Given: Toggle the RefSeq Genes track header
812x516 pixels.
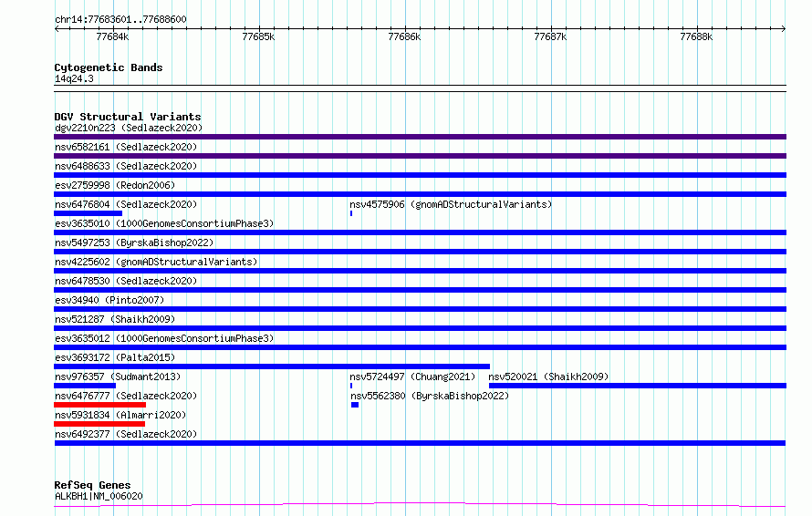Looking at the screenshot, I should pos(92,485).
